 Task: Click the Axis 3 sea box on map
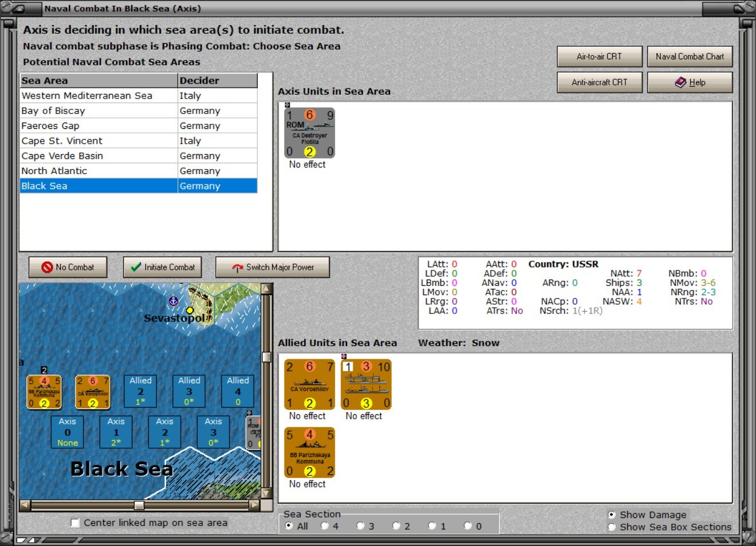[x=213, y=432]
